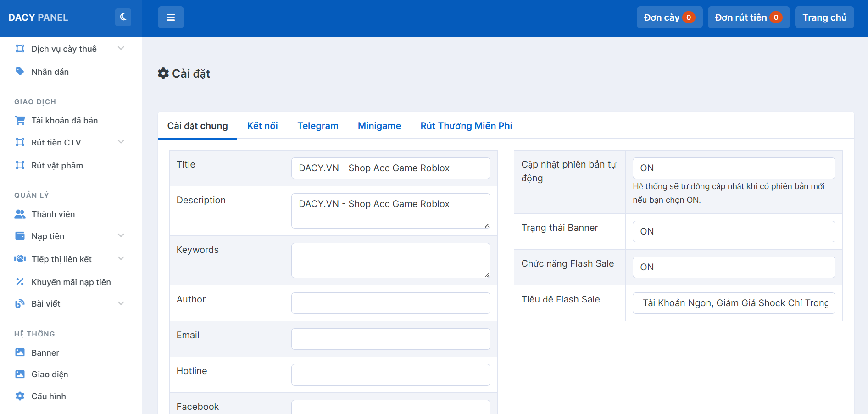Expand Bài viết submenu chevron
Screen dimensions: 868x414
[x=121, y=303]
